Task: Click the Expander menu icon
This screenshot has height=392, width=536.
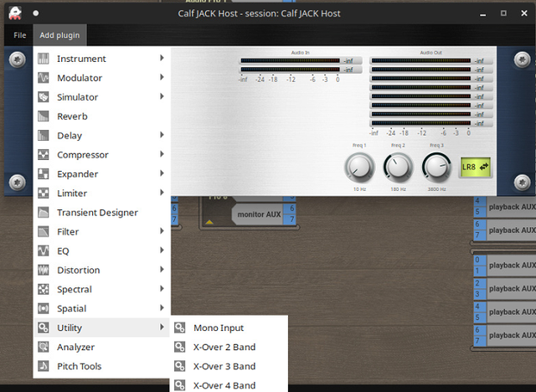Action: 43,173
